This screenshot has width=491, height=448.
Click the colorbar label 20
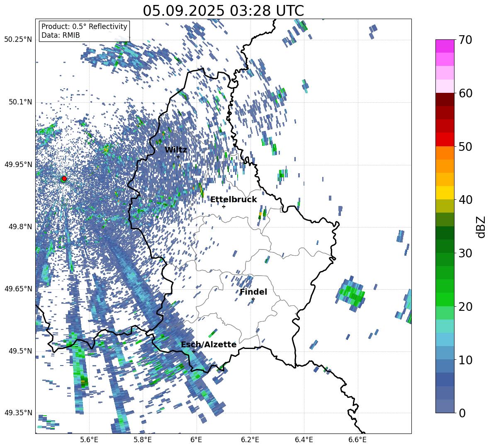coord(465,307)
